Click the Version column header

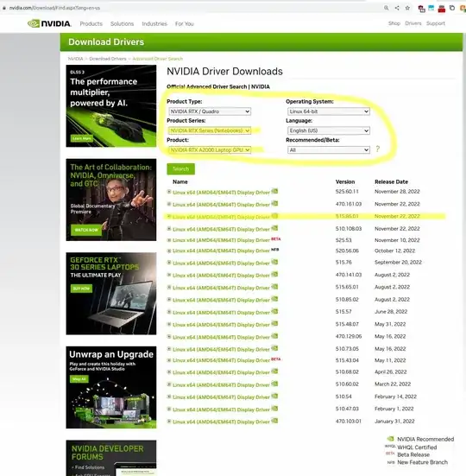(x=345, y=181)
